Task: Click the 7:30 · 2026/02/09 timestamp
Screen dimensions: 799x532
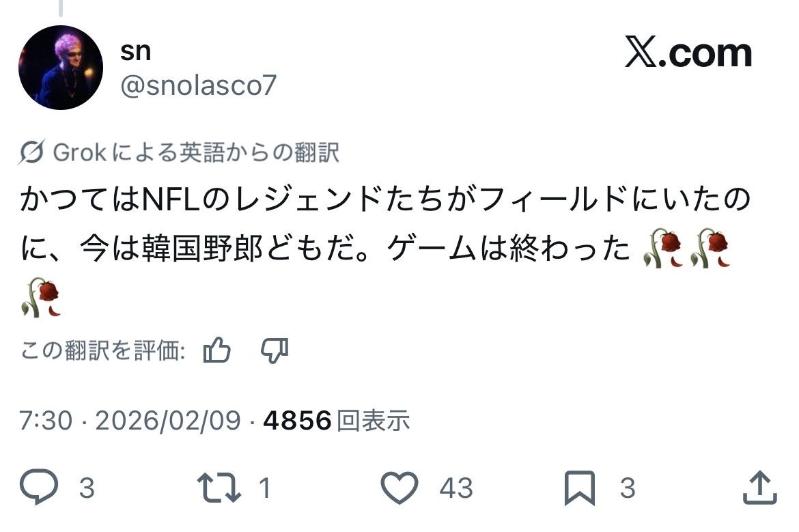Action: 130,421
